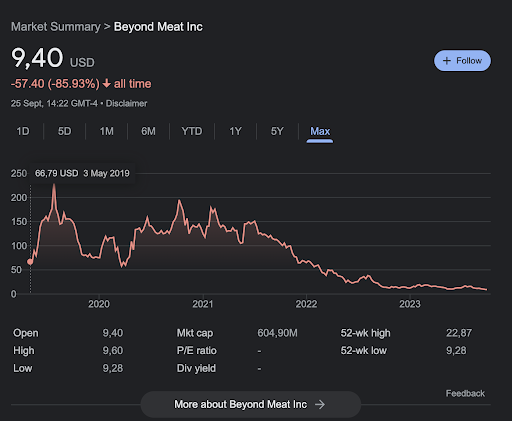Open the Disclaimer link

pos(126,104)
